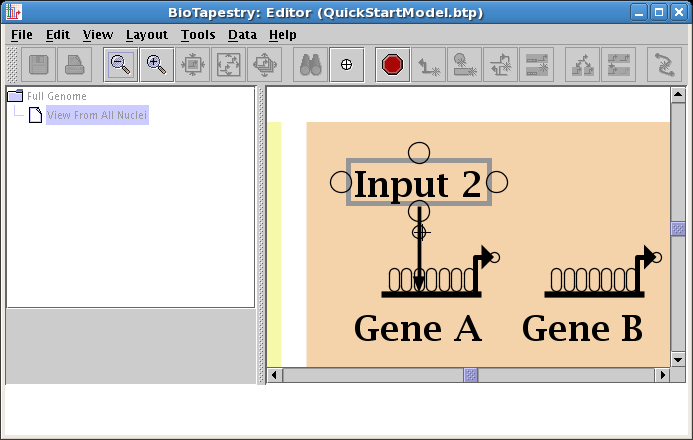The width and height of the screenshot is (693, 440).
Task: Open the File menu
Action: (x=21, y=34)
